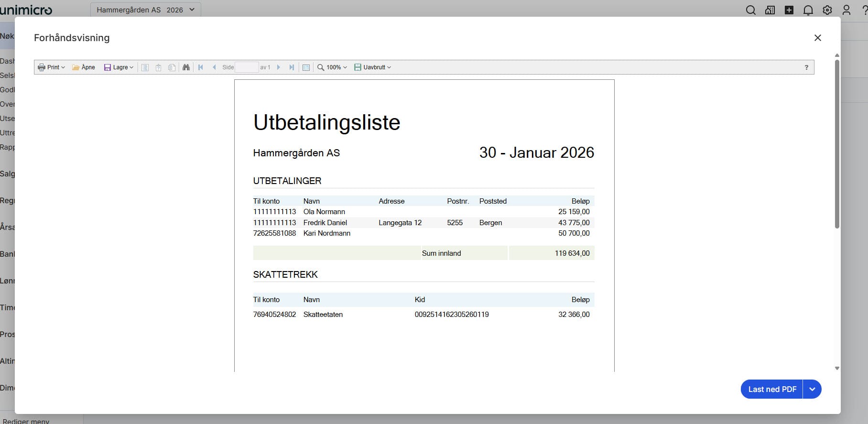Expand the arrow beside Last ned PDF
Screen dimensions: 868x424
click(x=812, y=389)
